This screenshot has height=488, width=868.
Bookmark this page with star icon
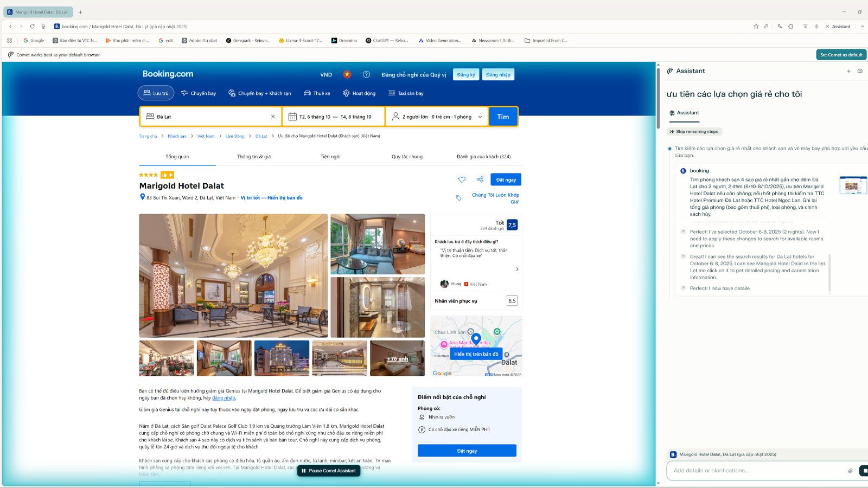(x=756, y=26)
